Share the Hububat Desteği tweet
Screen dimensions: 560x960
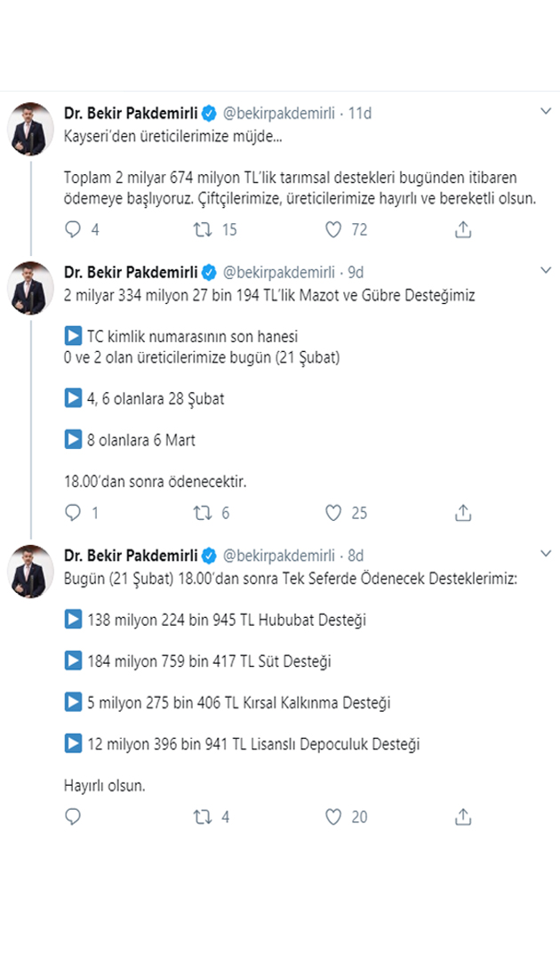[462, 817]
